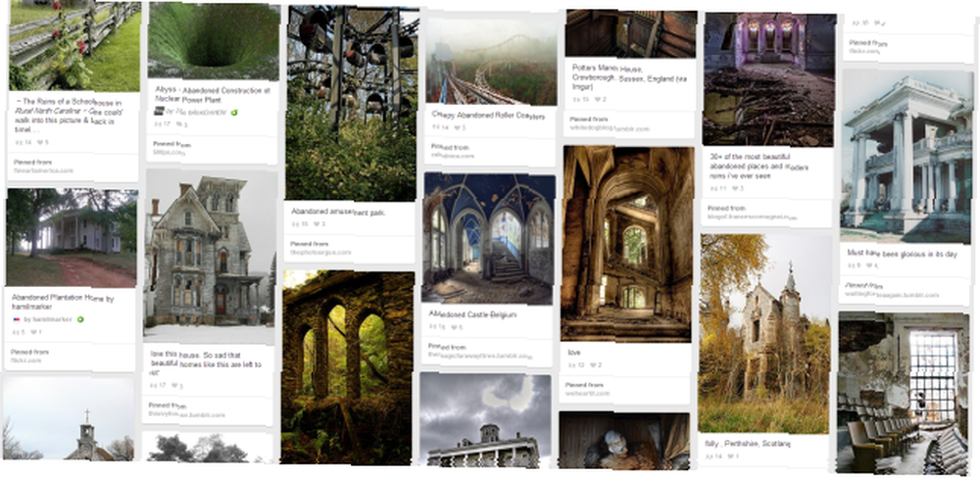
Task: Click heart icon on Potters Manor House pin
Action: coord(597,99)
